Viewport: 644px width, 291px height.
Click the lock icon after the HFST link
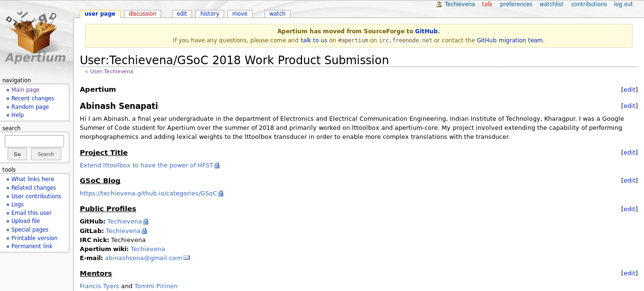click(217, 165)
